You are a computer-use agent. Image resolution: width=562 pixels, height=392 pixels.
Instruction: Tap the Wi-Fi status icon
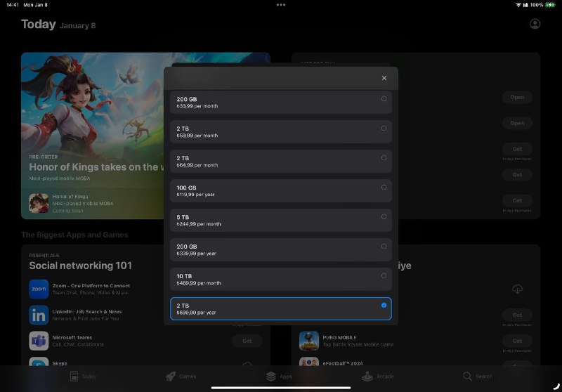[x=518, y=5]
